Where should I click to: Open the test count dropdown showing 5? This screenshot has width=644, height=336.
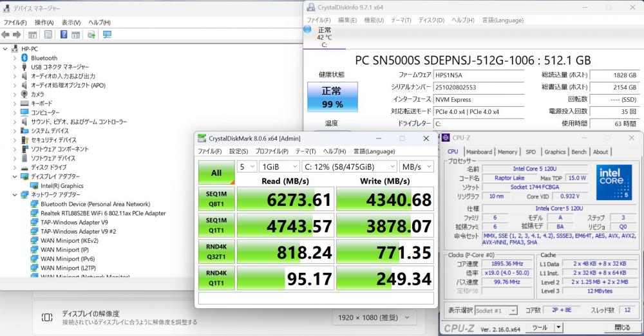[x=247, y=166]
